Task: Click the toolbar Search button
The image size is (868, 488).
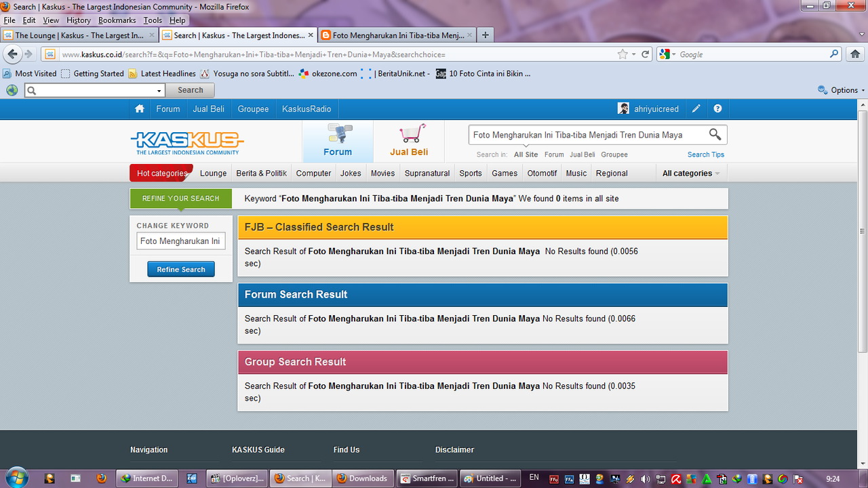Action: 191,90
